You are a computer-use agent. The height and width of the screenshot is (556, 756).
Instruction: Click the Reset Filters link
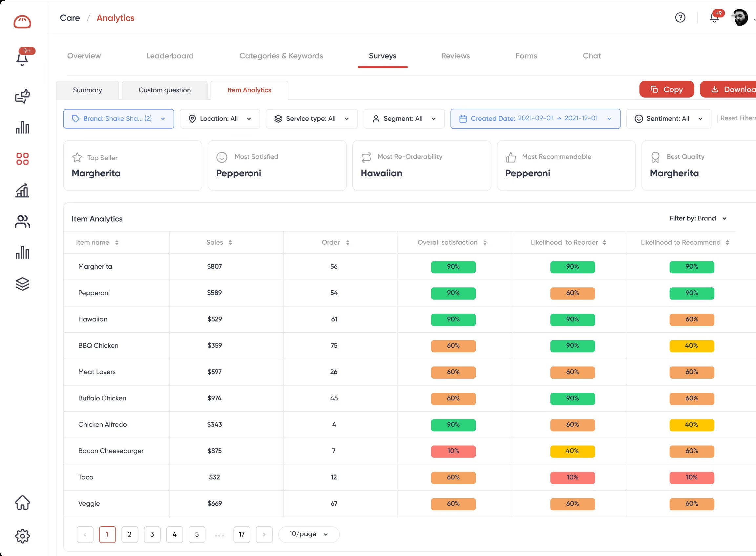click(737, 119)
